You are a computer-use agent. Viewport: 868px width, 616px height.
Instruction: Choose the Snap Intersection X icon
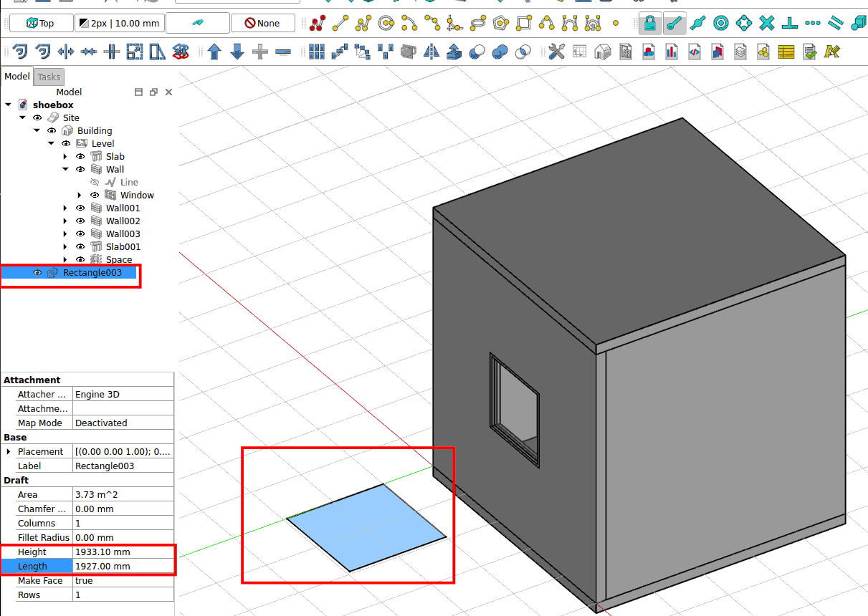[x=767, y=24]
